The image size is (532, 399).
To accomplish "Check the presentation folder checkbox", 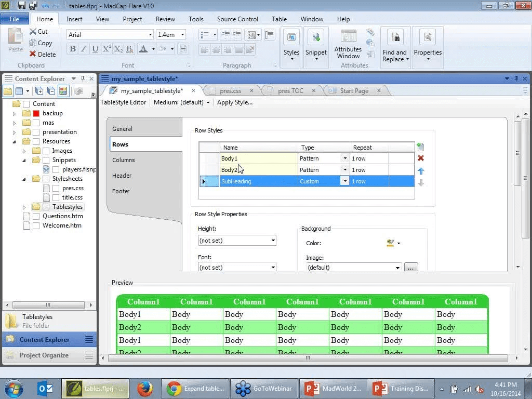I will point(36,132).
